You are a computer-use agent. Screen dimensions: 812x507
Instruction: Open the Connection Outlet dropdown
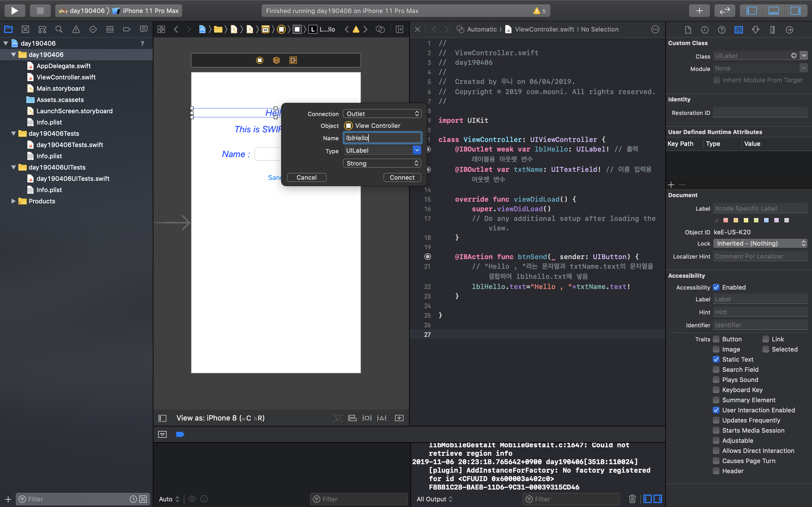[x=382, y=114]
